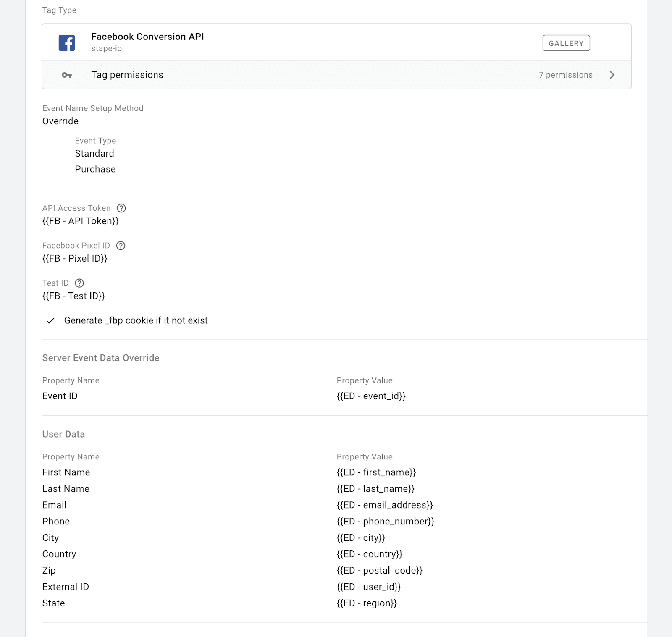Open the Tag permissions section

click(x=127, y=75)
